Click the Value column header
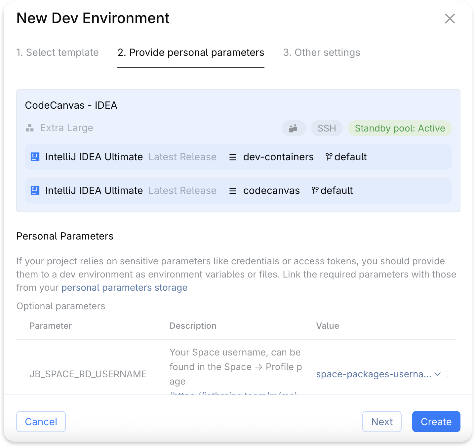Screen dimensions: 476x448 [328, 326]
